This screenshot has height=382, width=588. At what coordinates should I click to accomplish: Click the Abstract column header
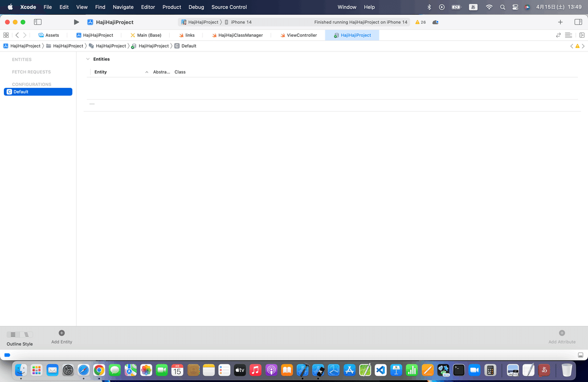[161, 72]
